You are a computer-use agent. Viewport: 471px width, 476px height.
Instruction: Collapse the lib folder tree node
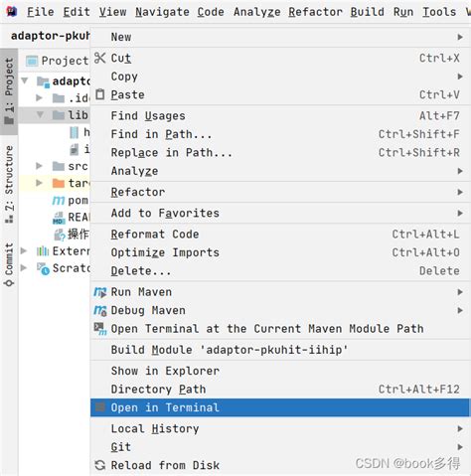coord(40,115)
